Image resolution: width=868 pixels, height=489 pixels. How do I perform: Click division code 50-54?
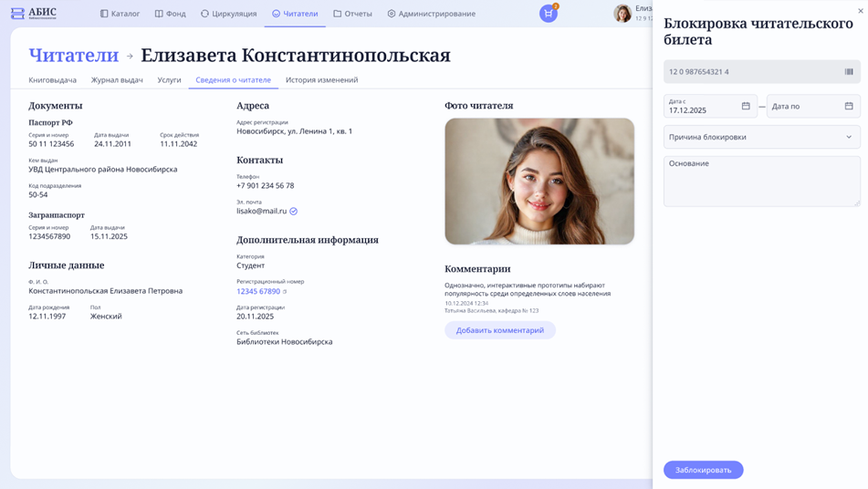coord(37,194)
